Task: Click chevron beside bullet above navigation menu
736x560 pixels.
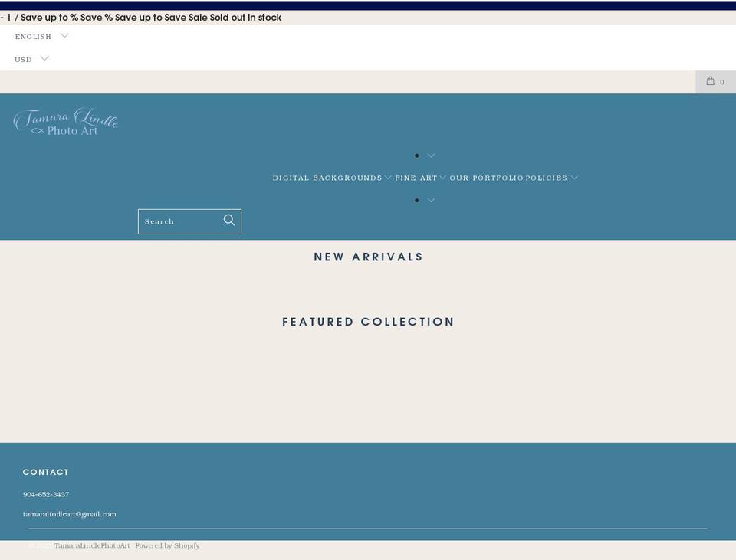Action: click(x=431, y=156)
